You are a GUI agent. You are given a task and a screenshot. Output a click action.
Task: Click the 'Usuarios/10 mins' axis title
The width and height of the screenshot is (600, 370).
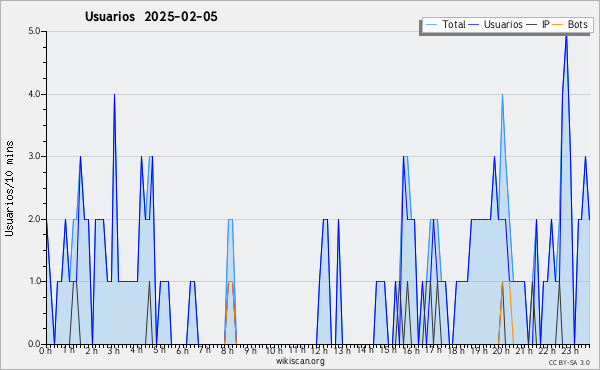pos(9,188)
